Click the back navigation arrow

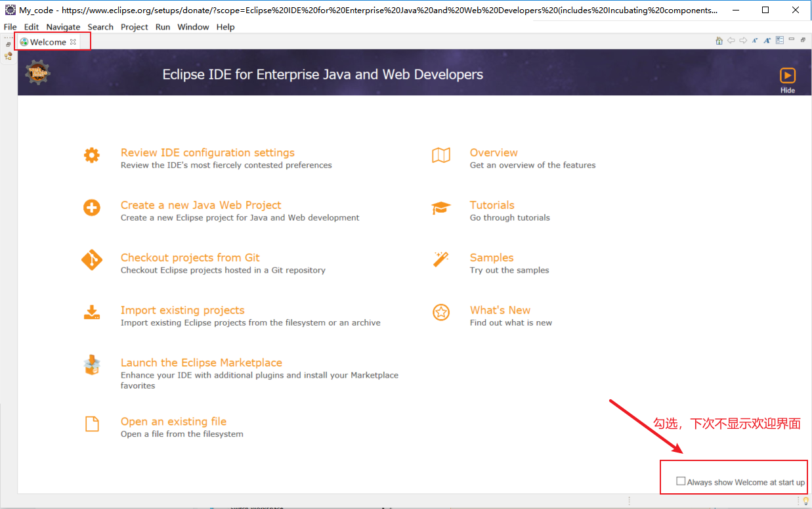tap(731, 41)
